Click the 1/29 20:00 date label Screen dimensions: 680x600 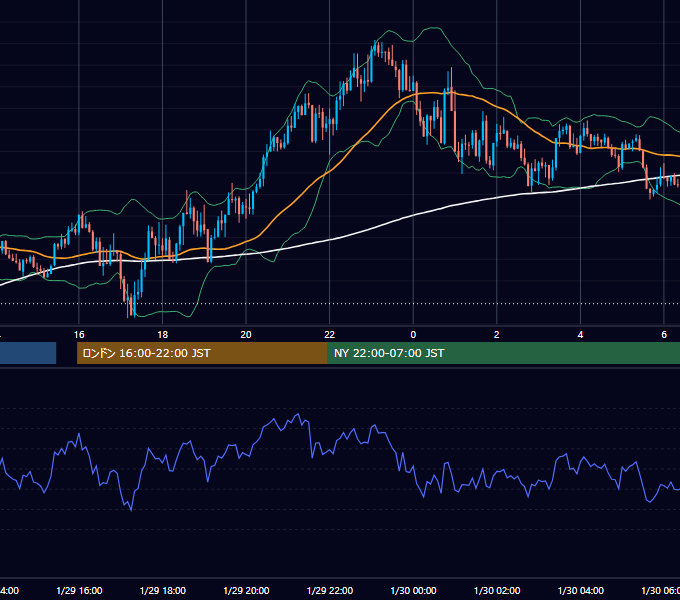(246, 590)
